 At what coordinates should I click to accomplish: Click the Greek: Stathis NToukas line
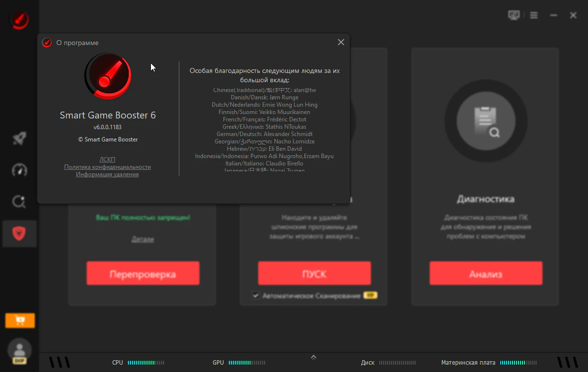265,127
